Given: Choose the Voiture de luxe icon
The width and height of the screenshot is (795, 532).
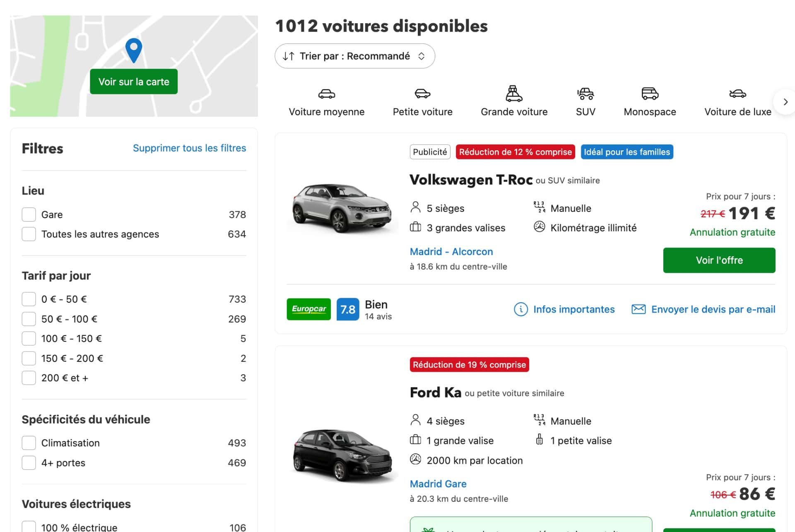Looking at the screenshot, I should tap(737, 94).
